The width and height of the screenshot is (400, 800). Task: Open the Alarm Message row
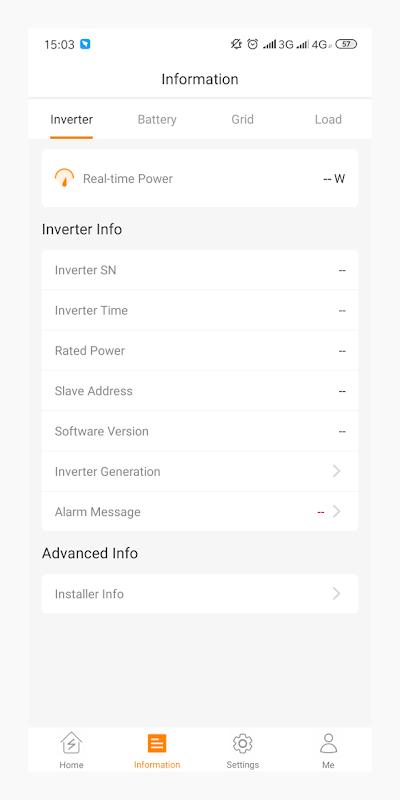(x=200, y=512)
